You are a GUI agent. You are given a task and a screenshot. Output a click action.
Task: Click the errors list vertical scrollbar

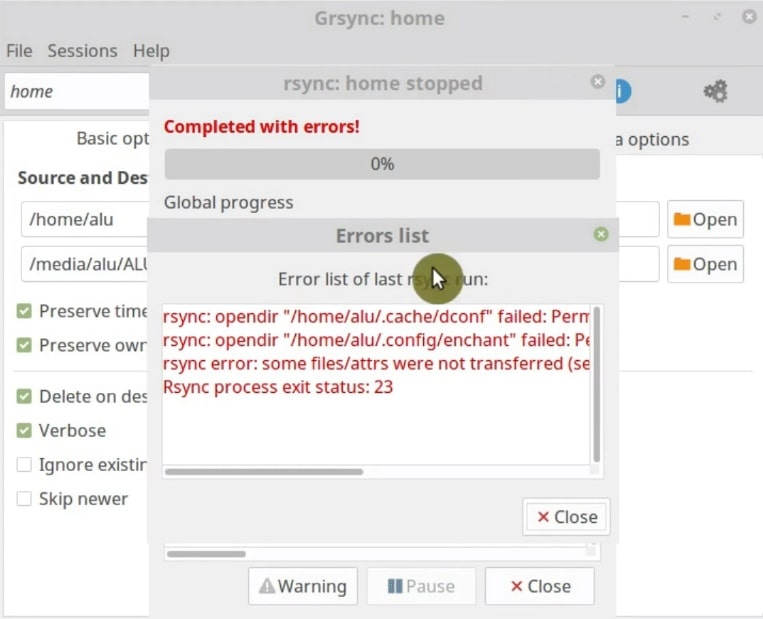pos(597,384)
